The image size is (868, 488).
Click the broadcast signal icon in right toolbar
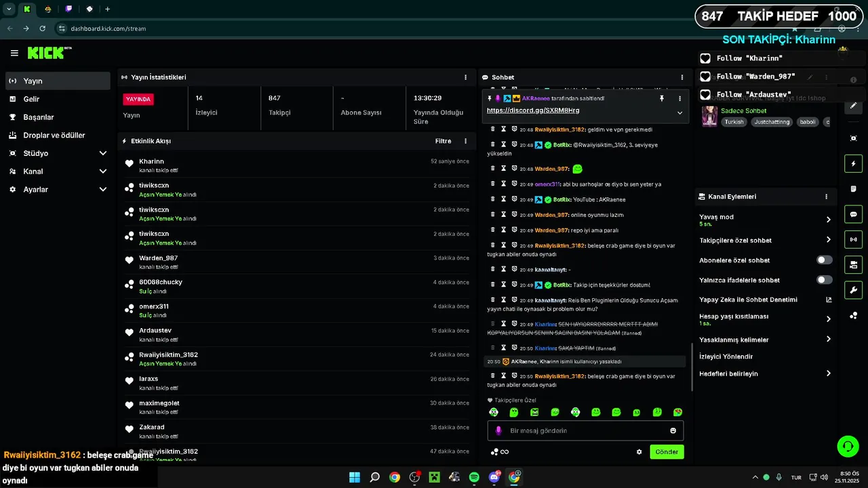[854, 239]
